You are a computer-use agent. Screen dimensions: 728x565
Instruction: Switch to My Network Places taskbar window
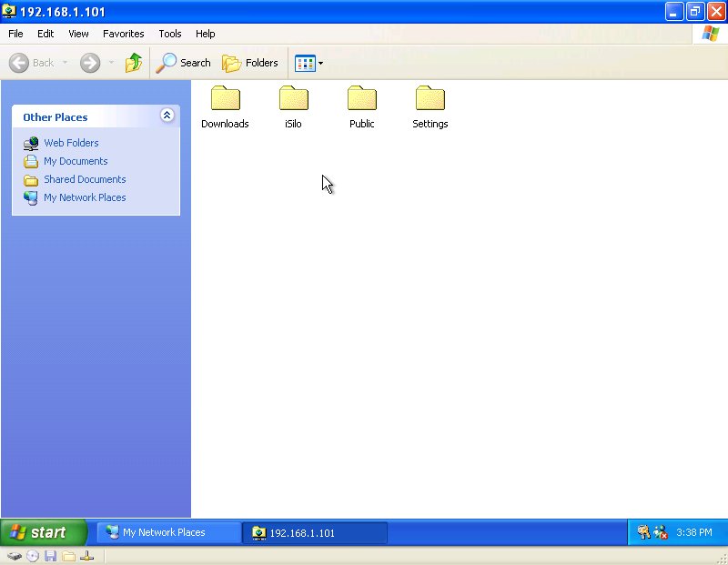pos(168,532)
